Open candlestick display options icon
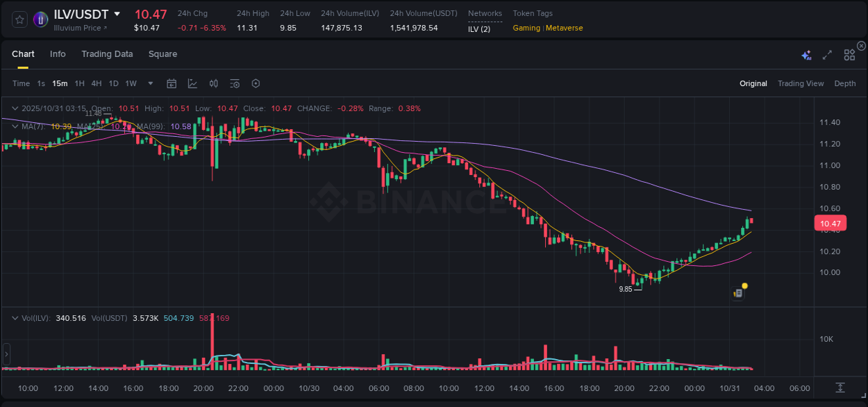 tap(213, 83)
